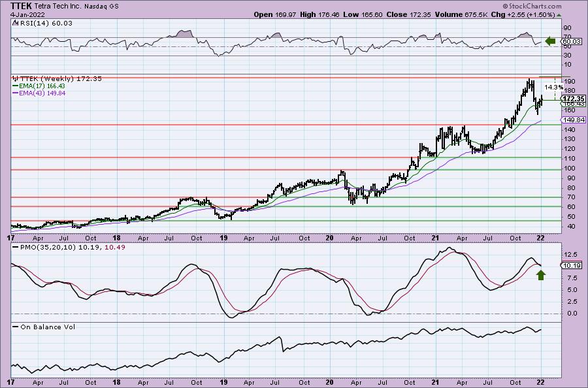Image resolution: width=588 pixels, height=388 pixels.
Task: Open the StockCharts.com copyright link
Action: point(532,6)
